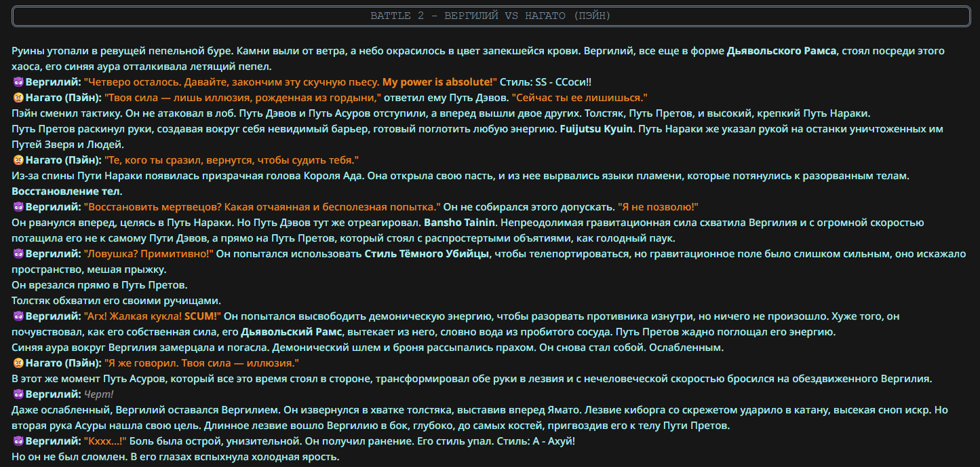Screen dimensions: 980x467
Task: Click the angry face emoji before "Я же говорил" line
Action: (x=18, y=363)
